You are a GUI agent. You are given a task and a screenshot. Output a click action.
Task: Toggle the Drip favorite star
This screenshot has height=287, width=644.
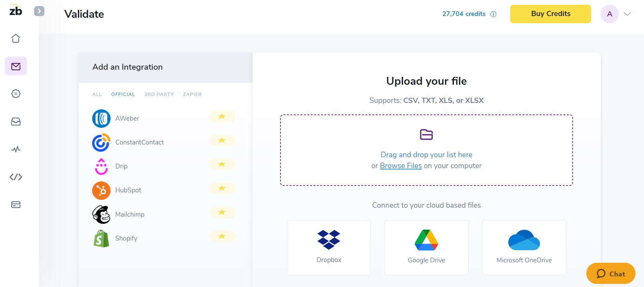pyautogui.click(x=222, y=164)
